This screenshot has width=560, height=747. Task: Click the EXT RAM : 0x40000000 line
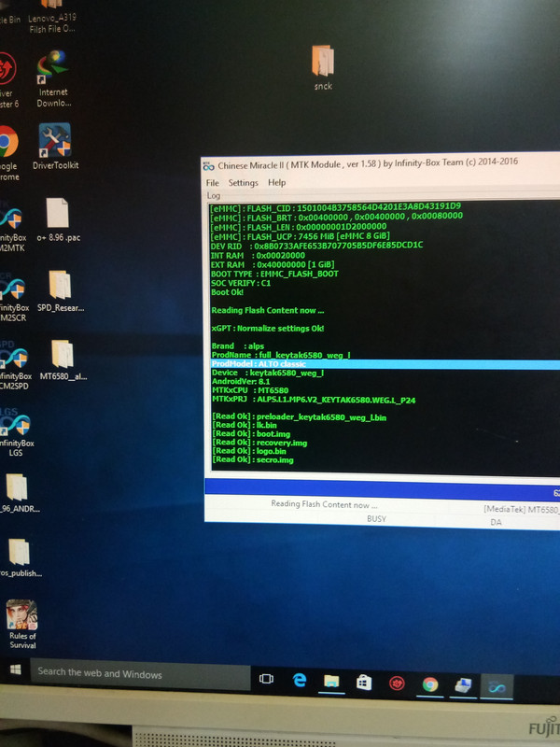tap(273, 264)
